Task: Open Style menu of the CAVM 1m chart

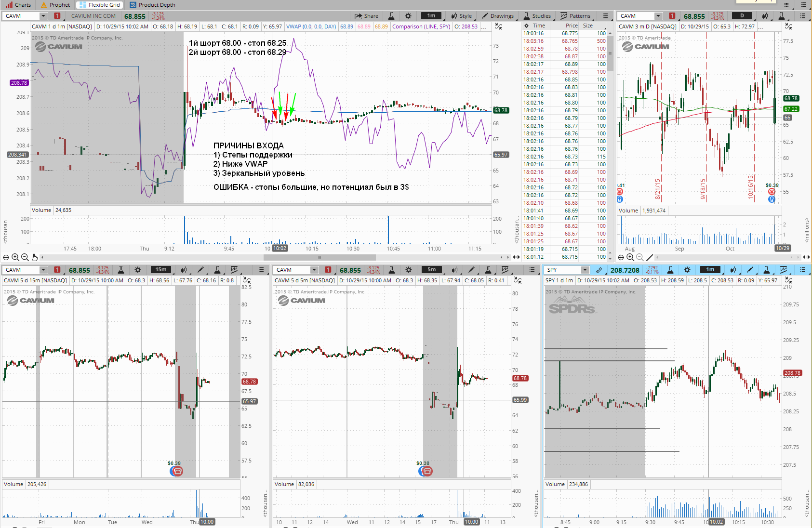Action: tap(461, 16)
